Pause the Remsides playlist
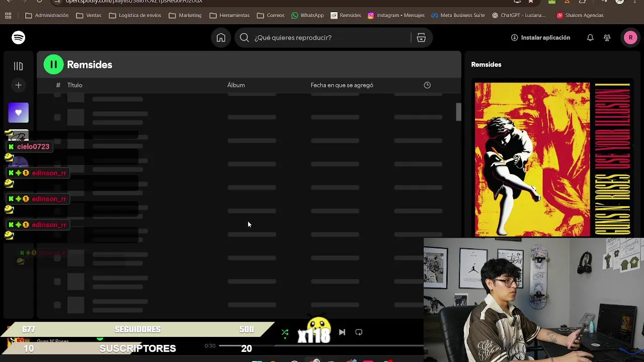644x362 pixels. (53, 64)
